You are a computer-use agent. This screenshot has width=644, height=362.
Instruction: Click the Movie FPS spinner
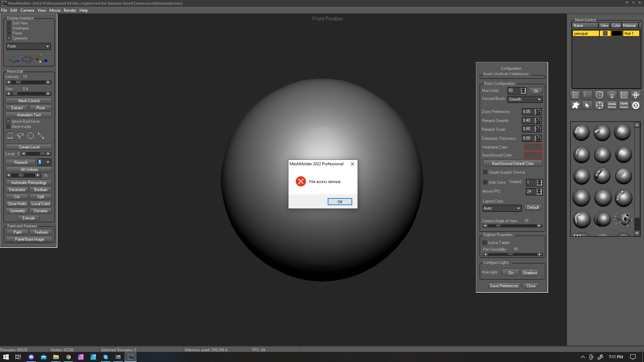point(539,191)
